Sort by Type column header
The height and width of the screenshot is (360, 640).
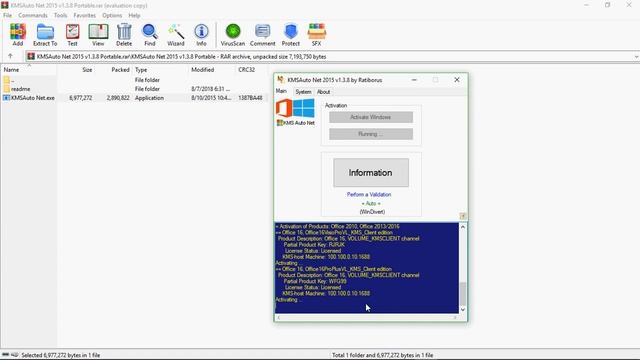(x=141, y=70)
